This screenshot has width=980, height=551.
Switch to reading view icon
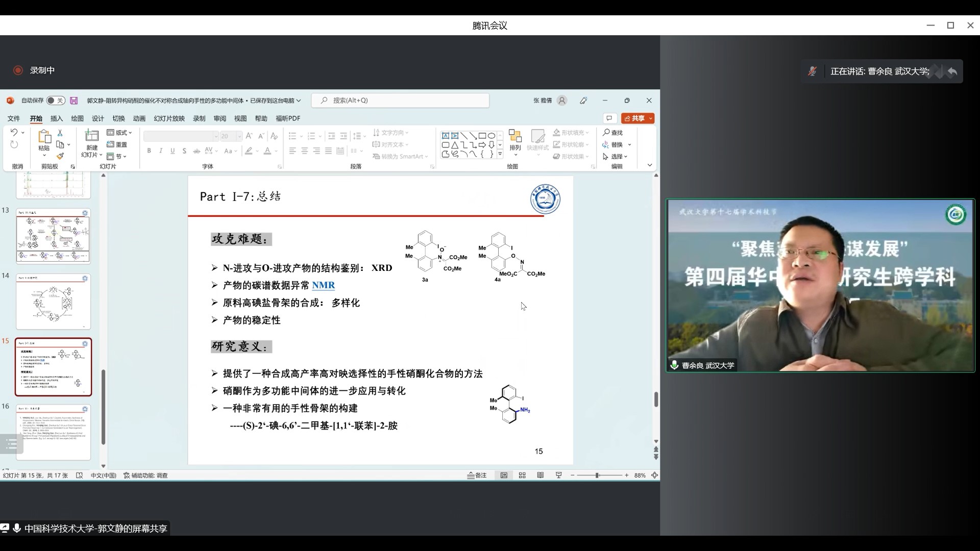(541, 475)
